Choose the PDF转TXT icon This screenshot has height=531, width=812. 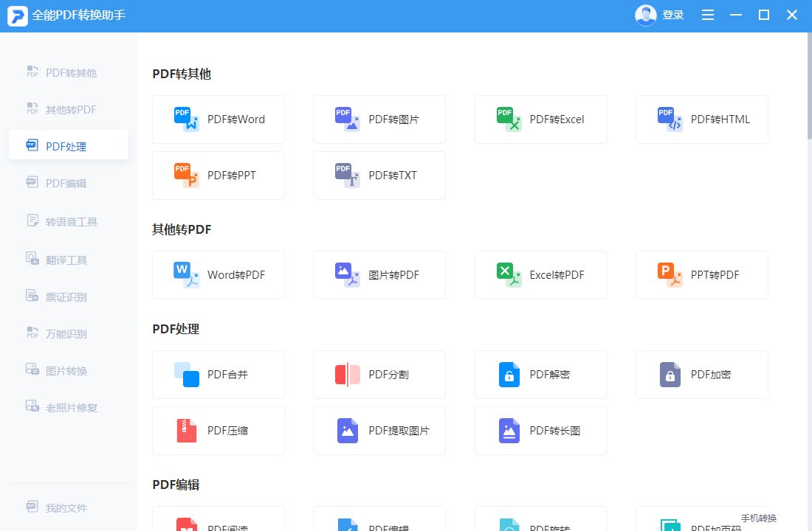point(348,176)
